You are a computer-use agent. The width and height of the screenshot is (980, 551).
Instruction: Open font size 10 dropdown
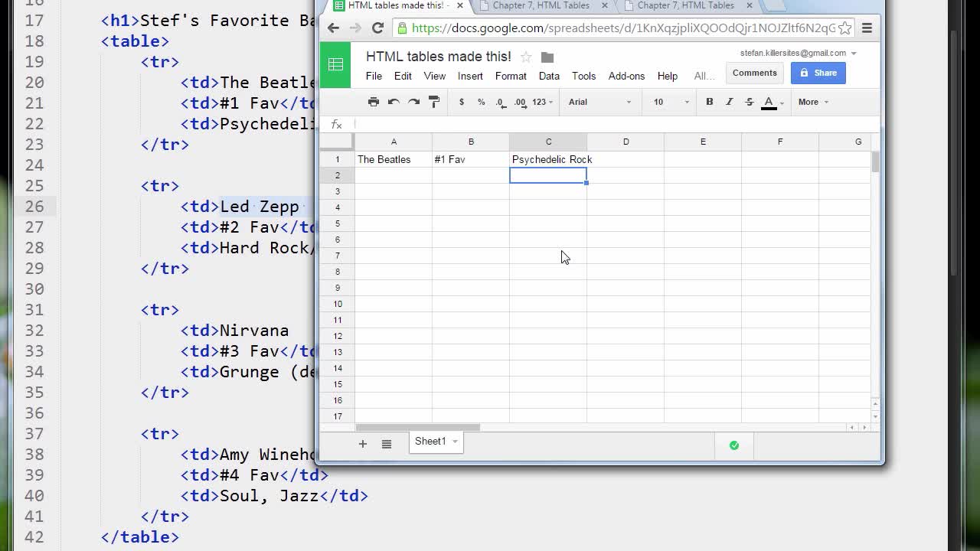(x=671, y=102)
